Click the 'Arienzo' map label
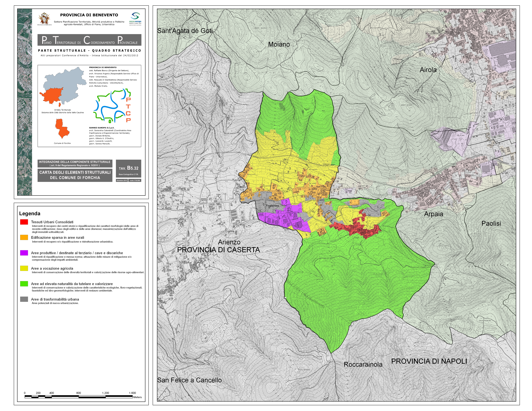Image resolution: width=532 pixels, height=411 pixels. pos(229,242)
